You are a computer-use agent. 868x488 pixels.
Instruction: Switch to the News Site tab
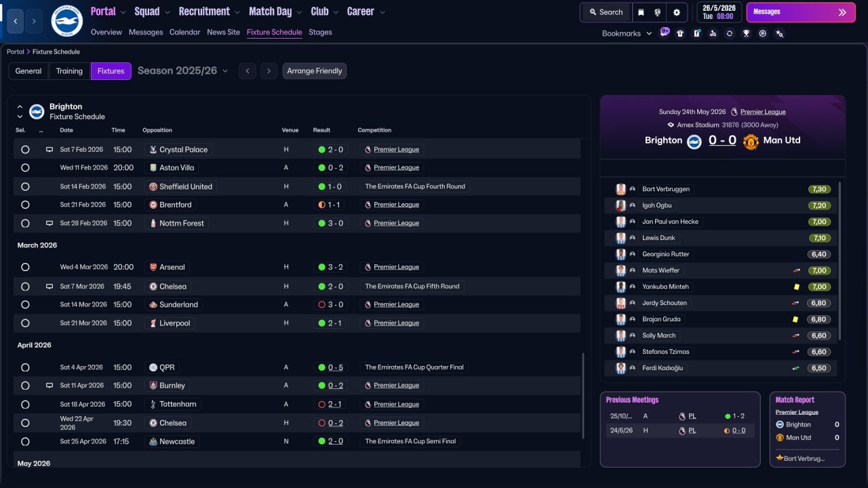click(x=224, y=32)
